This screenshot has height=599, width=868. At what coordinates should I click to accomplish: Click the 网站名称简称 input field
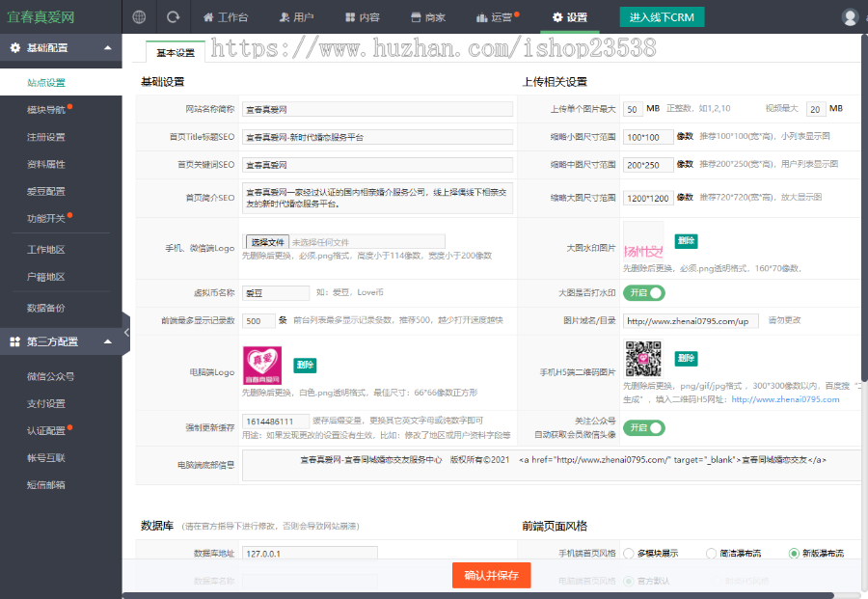[377, 110]
